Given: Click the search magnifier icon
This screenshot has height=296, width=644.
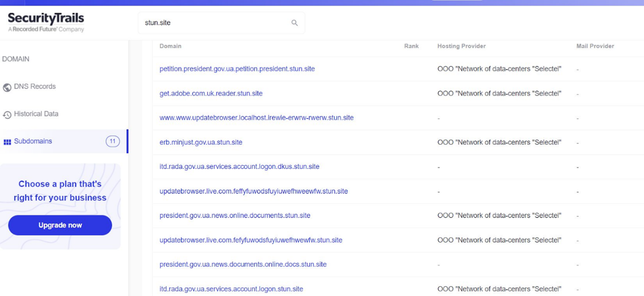Looking at the screenshot, I should (295, 23).
